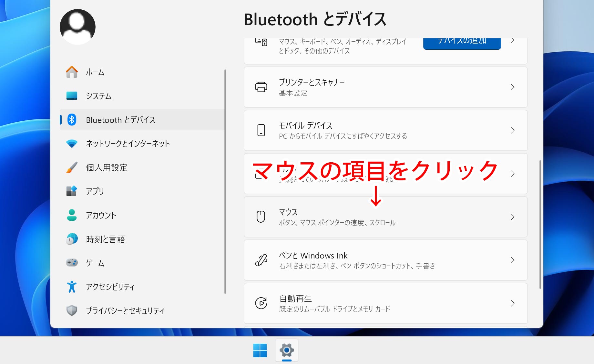Click the Bluetooth icon in sidebar
Screen dimensions: 594x364
pos(72,120)
